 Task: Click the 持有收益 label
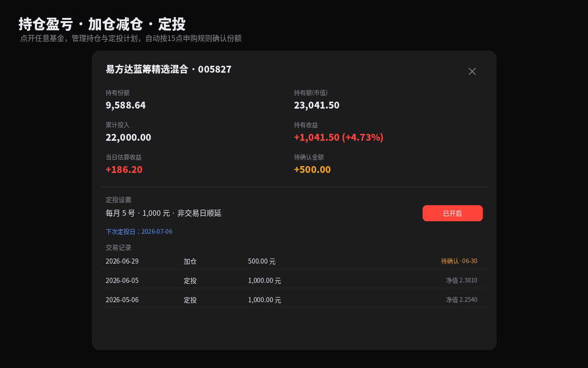tap(306, 125)
